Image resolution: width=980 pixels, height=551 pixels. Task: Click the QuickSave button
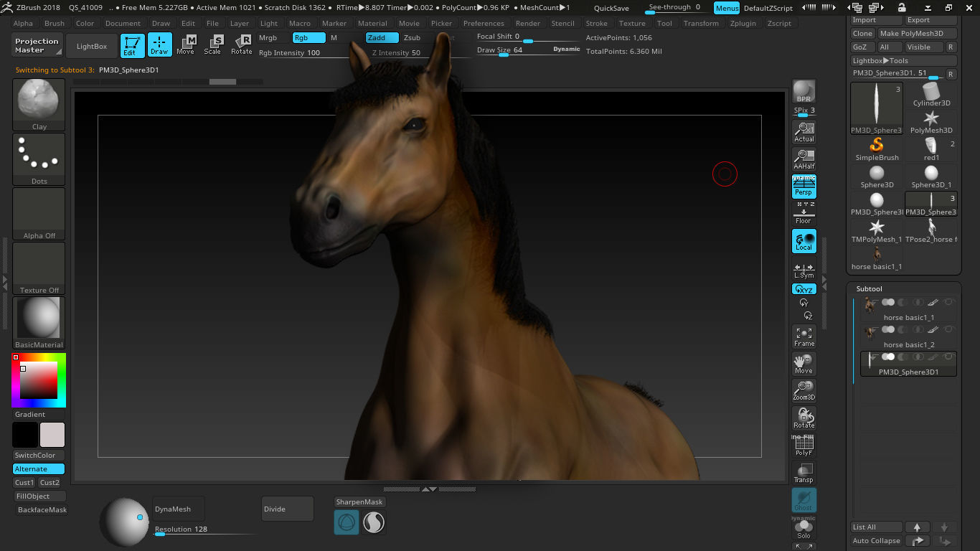612,8
